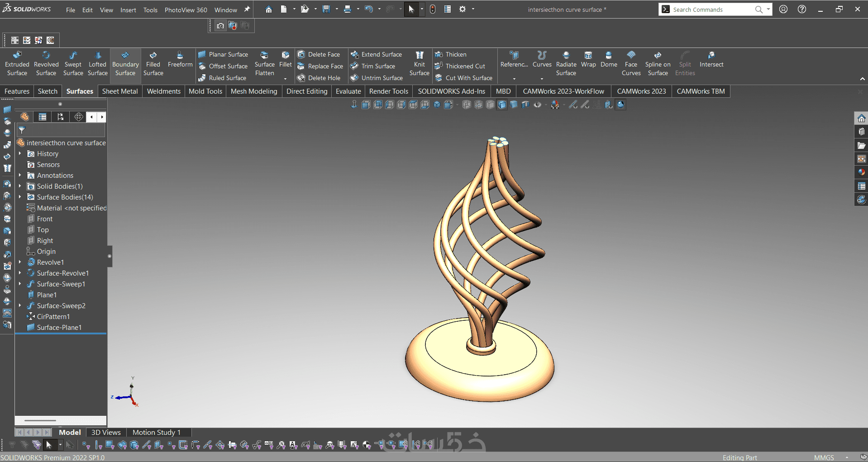Pin the SOLIDWORKS menu bar

247,10
